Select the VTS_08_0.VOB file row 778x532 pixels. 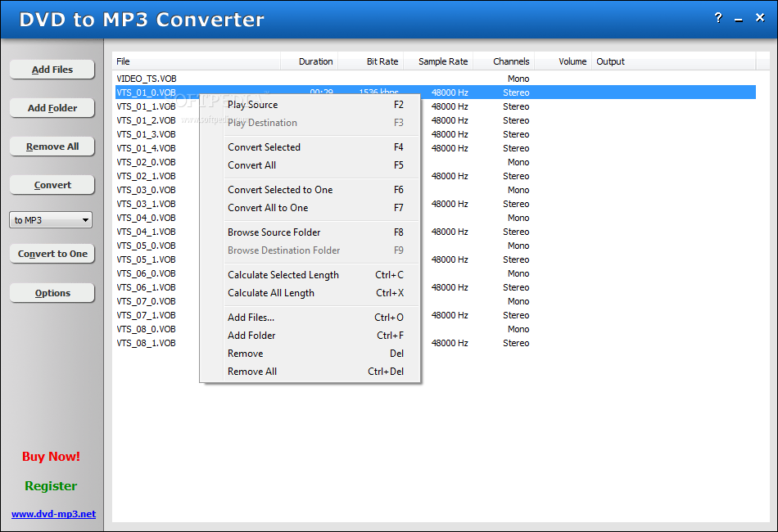(146, 328)
